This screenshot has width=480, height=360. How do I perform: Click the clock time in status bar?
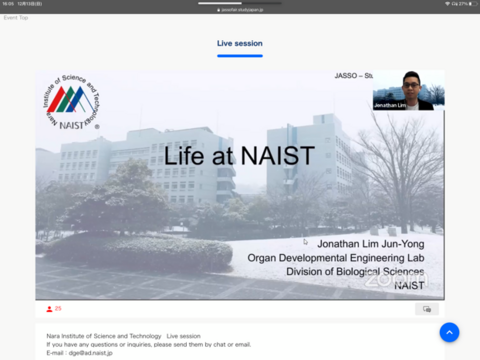click(x=7, y=4)
